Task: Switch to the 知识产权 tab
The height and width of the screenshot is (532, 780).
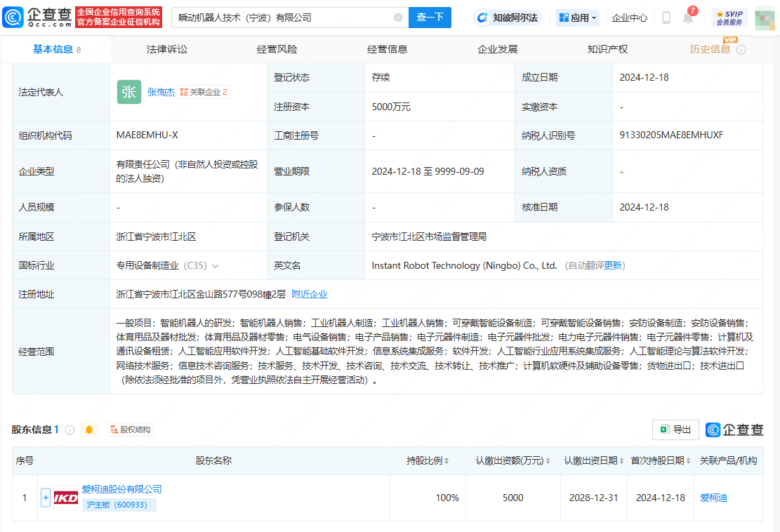Action: point(607,49)
